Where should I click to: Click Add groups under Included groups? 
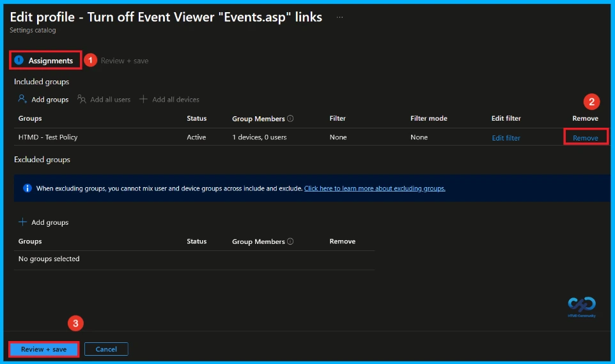43,99
